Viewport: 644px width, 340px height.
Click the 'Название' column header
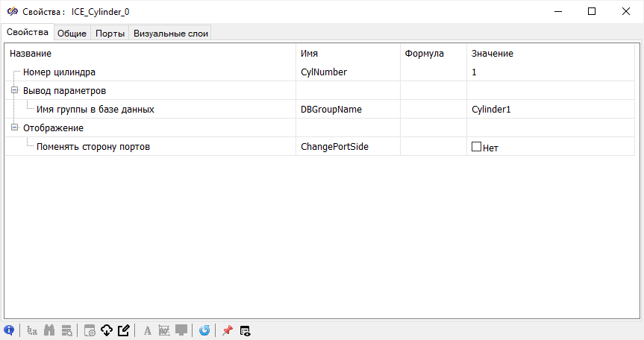tap(149, 54)
